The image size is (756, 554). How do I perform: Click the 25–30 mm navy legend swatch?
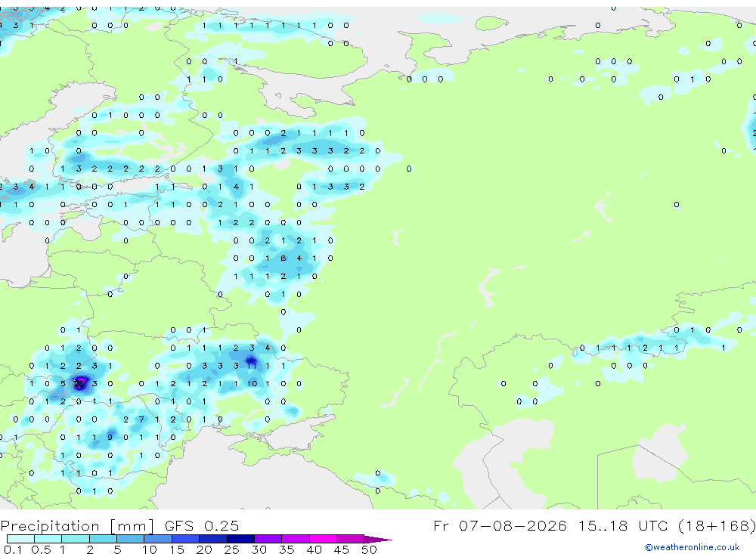click(x=240, y=539)
